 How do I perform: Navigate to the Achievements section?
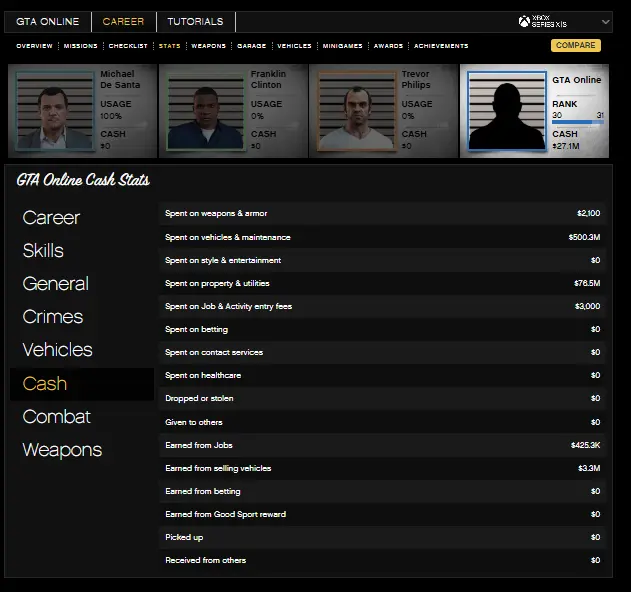click(x=441, y=46)
